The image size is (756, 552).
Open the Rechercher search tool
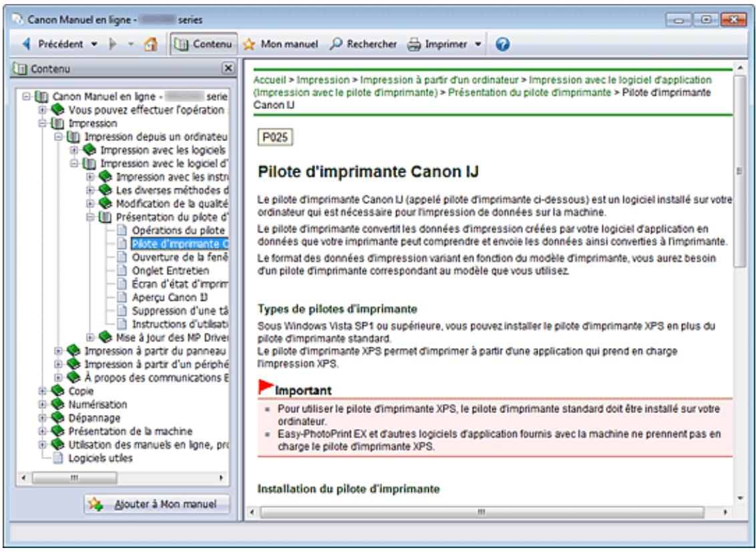363,44
